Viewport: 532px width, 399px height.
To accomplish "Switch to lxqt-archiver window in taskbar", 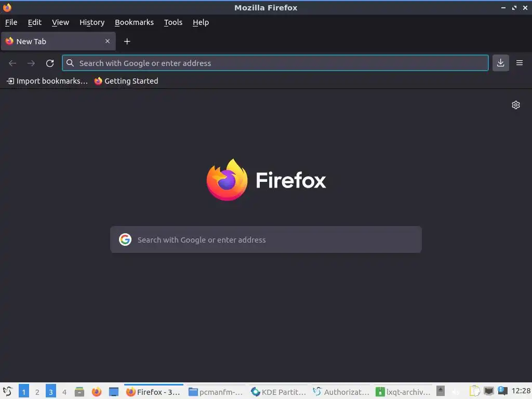I will 403,392.
